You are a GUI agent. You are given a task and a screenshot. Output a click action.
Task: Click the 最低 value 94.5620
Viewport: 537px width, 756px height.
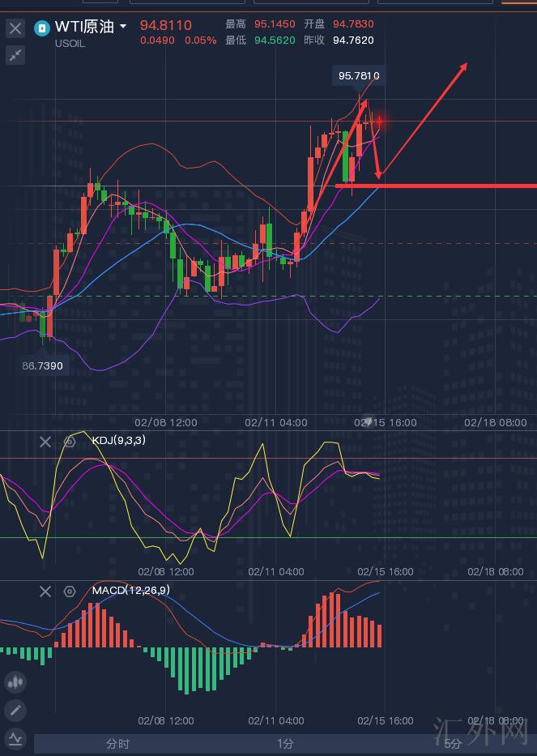(x=275, y=40)
